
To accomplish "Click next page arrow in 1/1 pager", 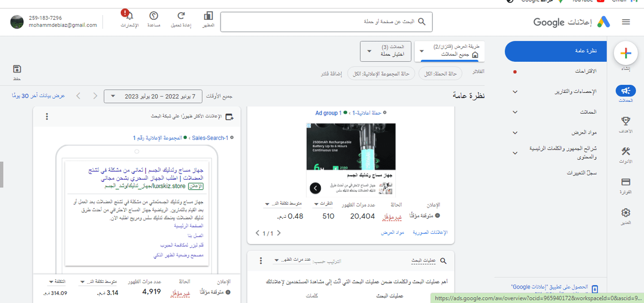I will tap(258, 233).
